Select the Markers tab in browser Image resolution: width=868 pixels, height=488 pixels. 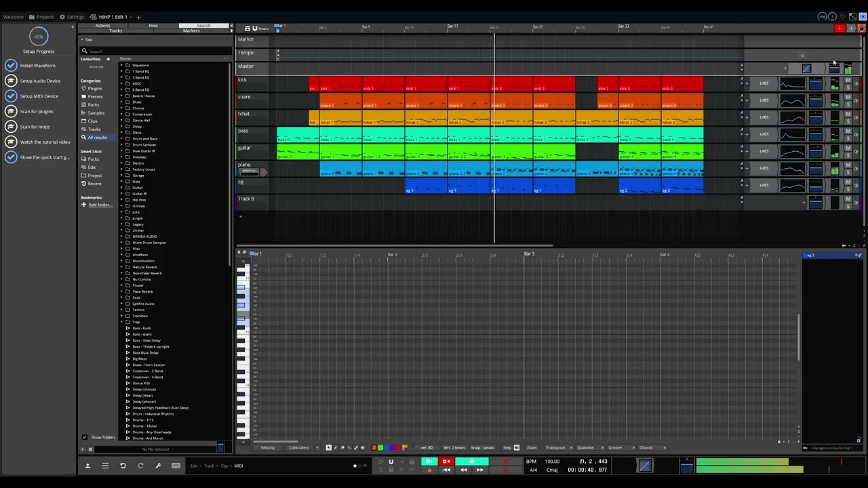click(x=191, y=30)
